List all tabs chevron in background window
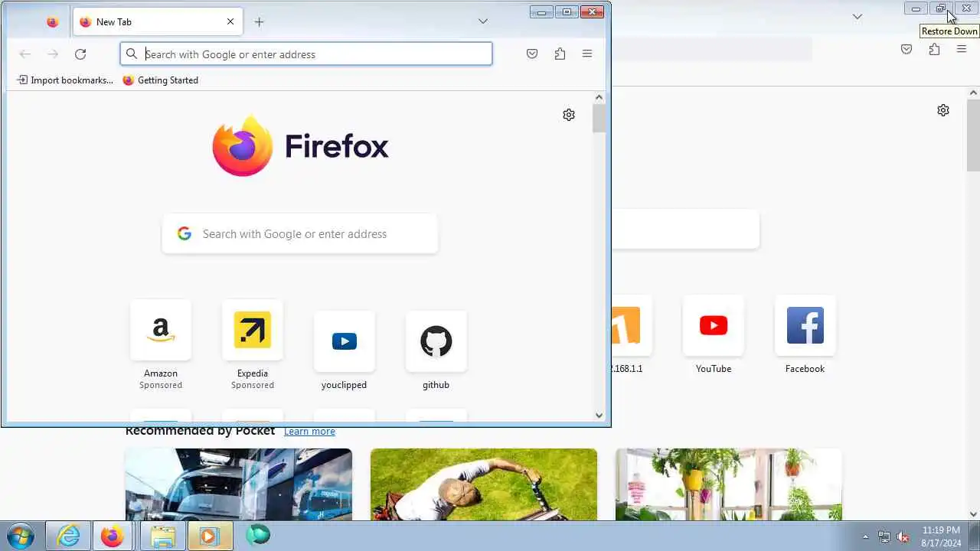Viewport: 980px width, 551px height. click(x=857, y=16)
